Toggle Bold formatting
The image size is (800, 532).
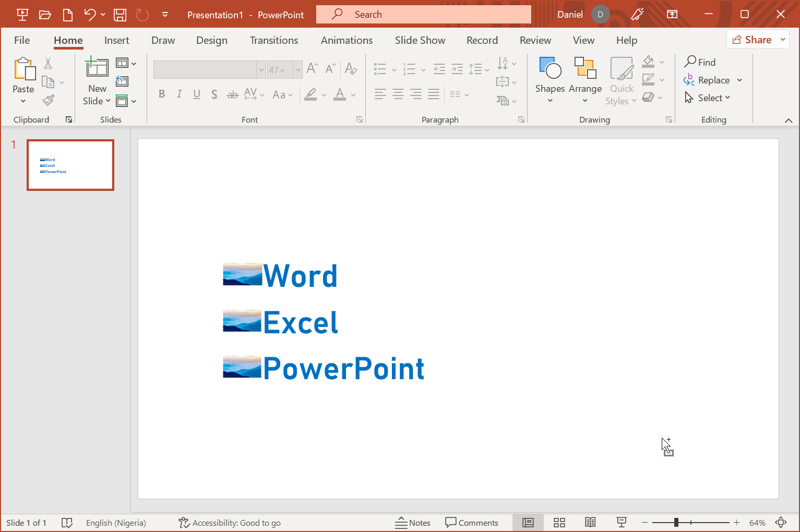point(162,94)
